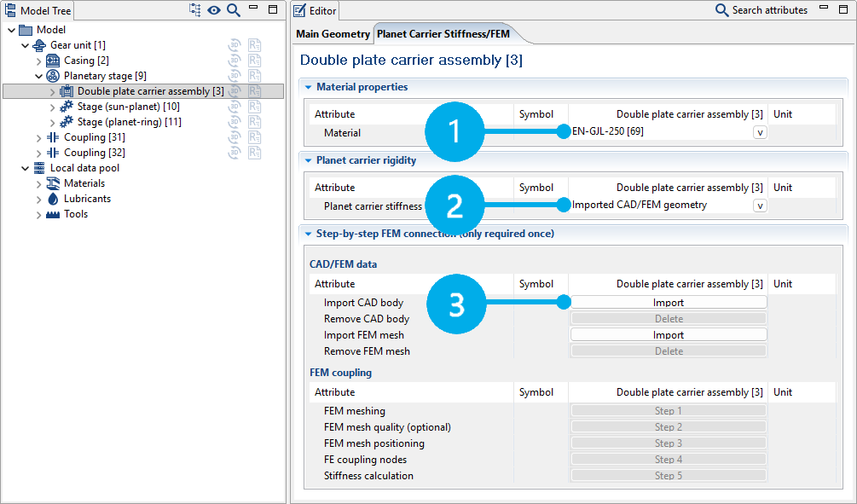Click the Materials icon in Local data pool
The width and height of the screenshot is (857, 504).
coord(53,183)
